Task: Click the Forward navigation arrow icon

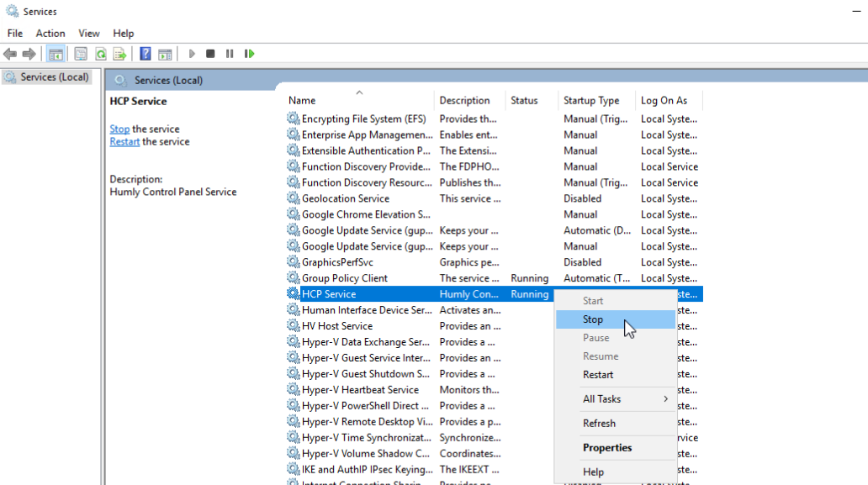Action: click(30, 53)
